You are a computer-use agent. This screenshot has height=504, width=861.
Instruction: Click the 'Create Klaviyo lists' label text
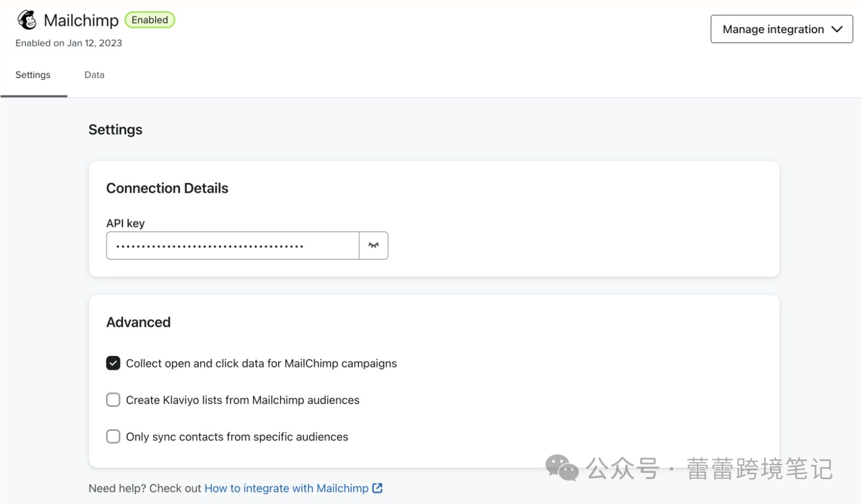point(242,400)
